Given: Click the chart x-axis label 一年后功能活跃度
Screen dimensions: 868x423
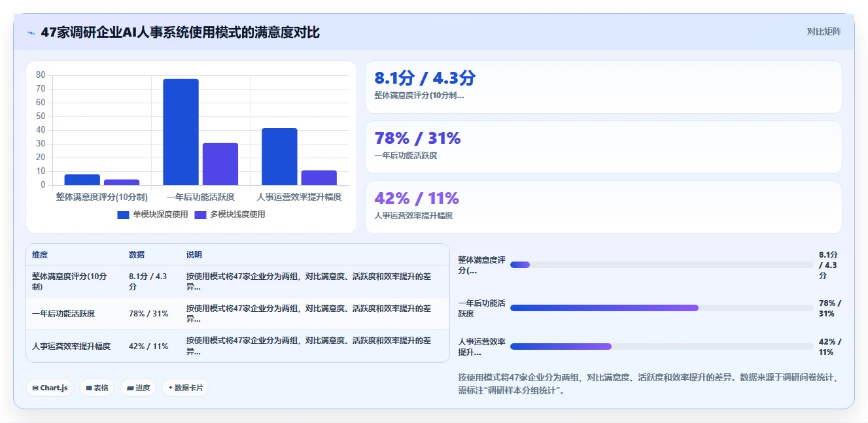Looking at the screenshot, I should [201, 197].
